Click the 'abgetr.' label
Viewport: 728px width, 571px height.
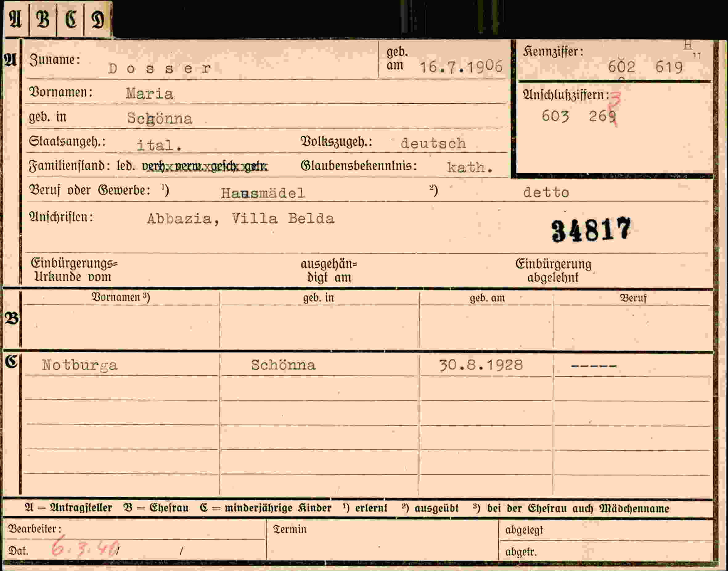pos(521,552)
